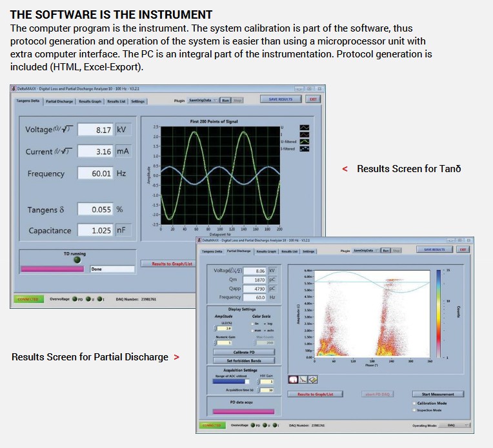Select the middle graph tool icon under the PD plot
Image resolution: width=493 pixels, height=448 pixels.
click(303, 380)
